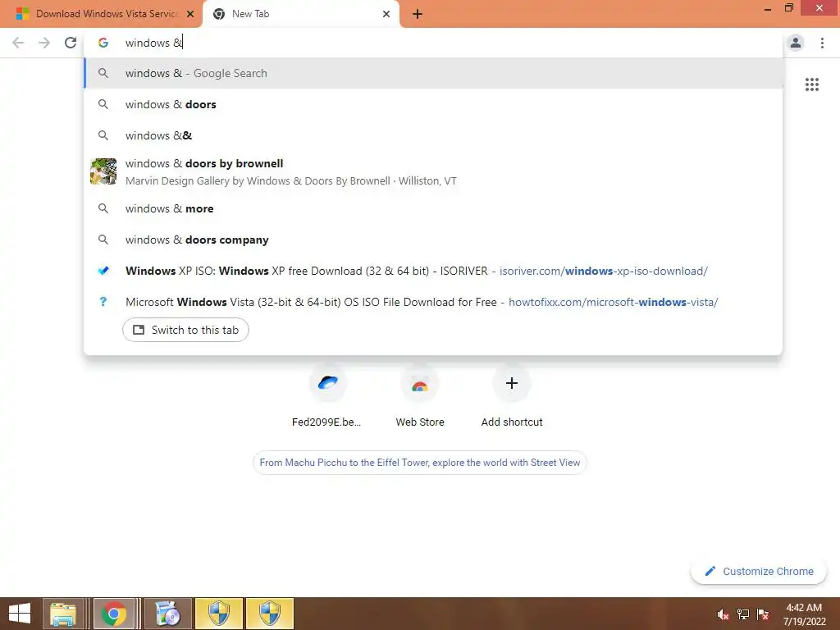This screenshot has width=840, height=630.
Task: Open the Fed2099E shortcut tile
Action: [x=328, y=396]
